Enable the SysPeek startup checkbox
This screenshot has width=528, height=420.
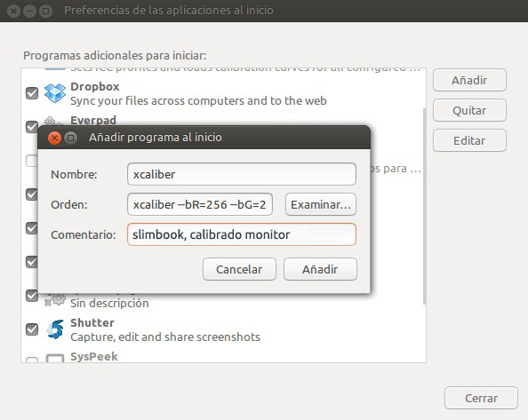coord(32,361)
